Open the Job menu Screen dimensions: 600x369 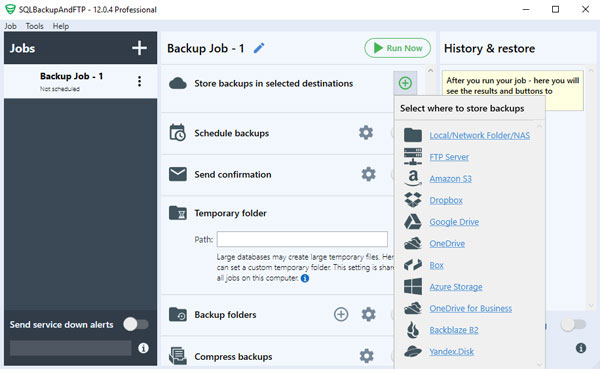[x=10, y=26]
